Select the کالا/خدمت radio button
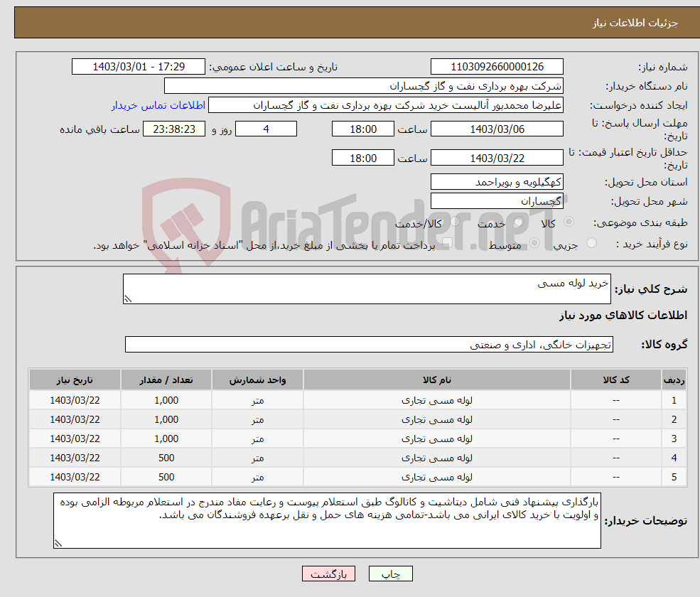The width and height of the screenshot is (700, 597). point(455,222)
